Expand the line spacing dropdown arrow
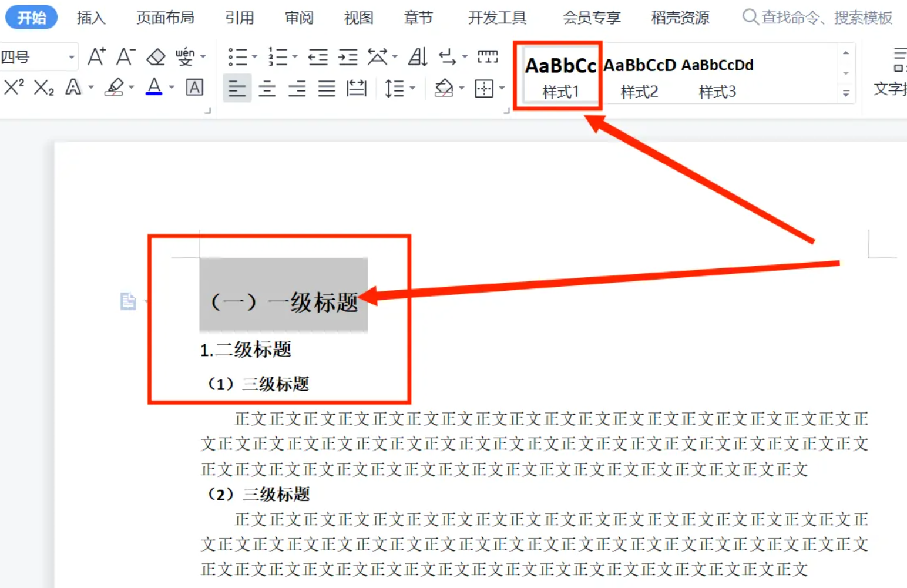The height and width of the screenshot is (588, 907). 412,88
